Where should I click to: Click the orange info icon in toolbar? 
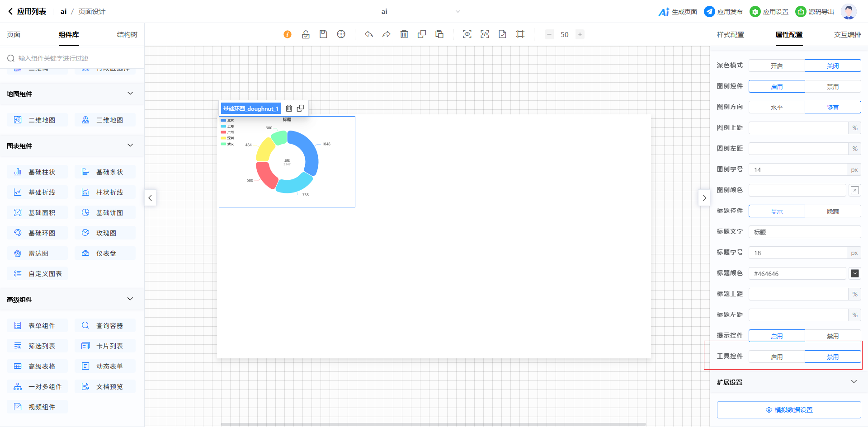point(288,34)
